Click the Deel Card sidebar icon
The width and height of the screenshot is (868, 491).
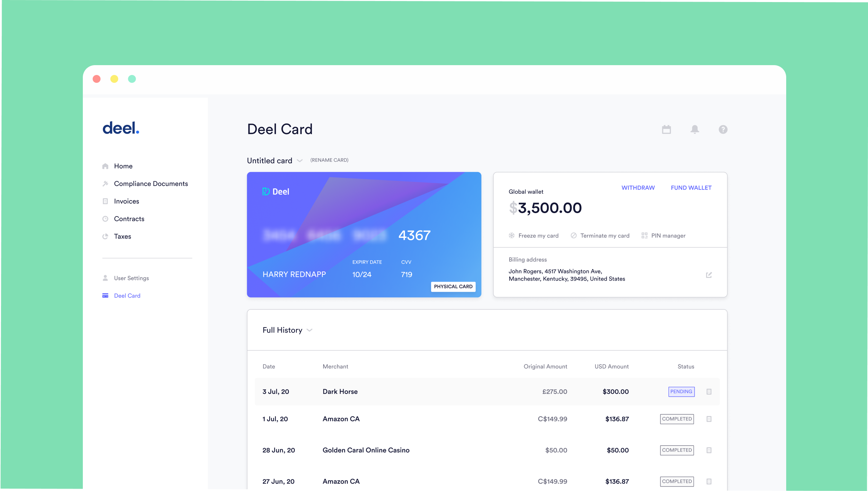click(107, 295)
